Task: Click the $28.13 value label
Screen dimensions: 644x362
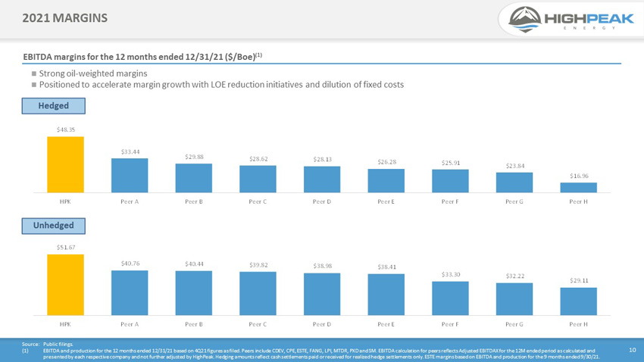Action: (x=323, y=159)
